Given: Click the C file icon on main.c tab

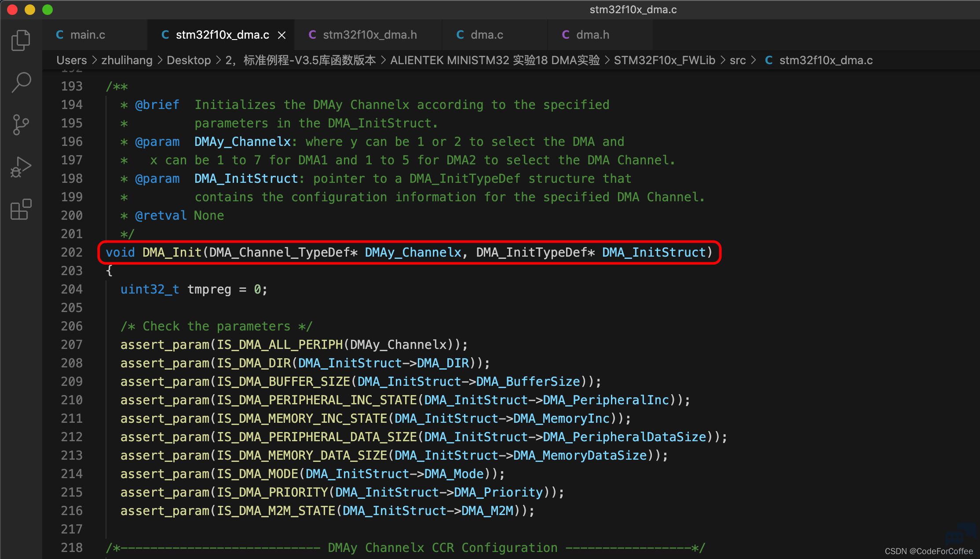Looking at the screenshot, I should point(60,35).
